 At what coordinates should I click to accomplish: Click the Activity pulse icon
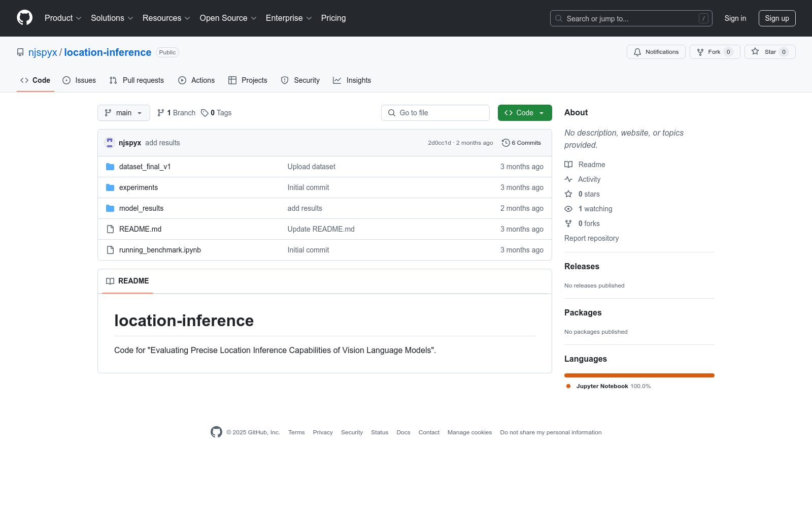click(568, 179)
